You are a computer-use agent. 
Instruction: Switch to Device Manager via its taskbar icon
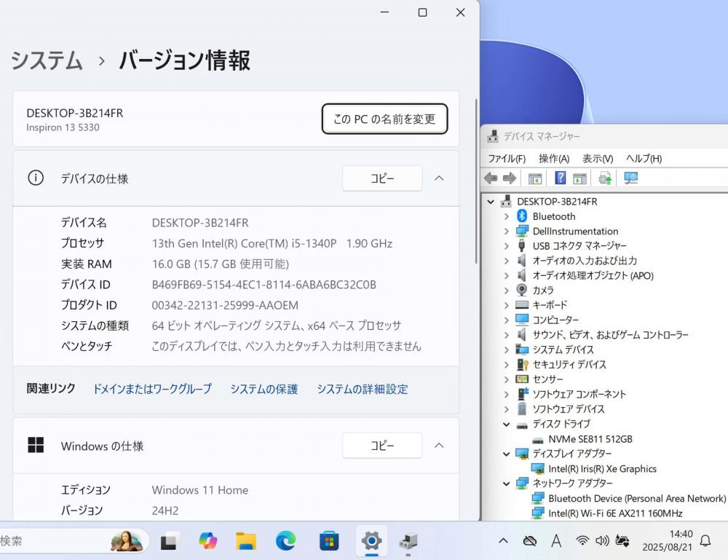coord(408,540)
